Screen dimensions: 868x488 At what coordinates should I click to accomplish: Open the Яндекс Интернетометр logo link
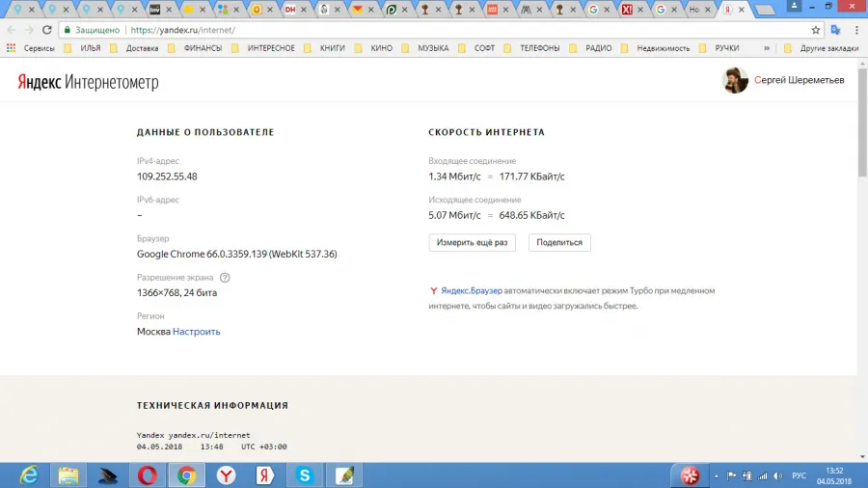(x=88, y=82)
